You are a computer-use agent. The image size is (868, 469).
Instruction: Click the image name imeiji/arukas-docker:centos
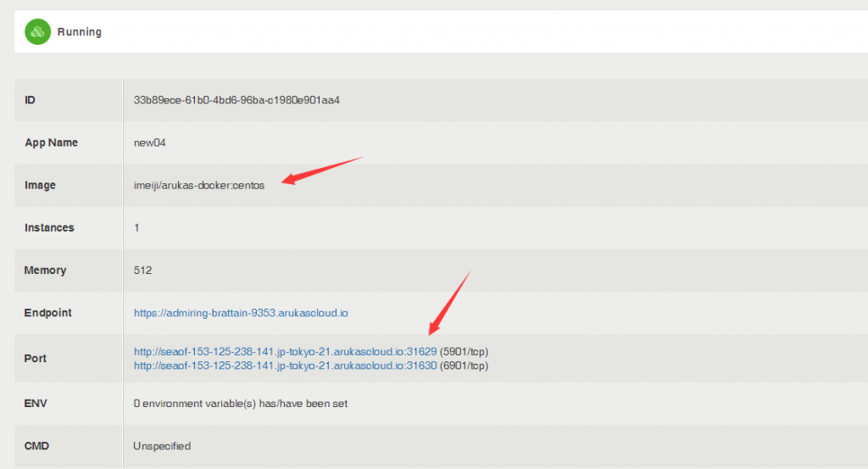[x=199, y=186]
